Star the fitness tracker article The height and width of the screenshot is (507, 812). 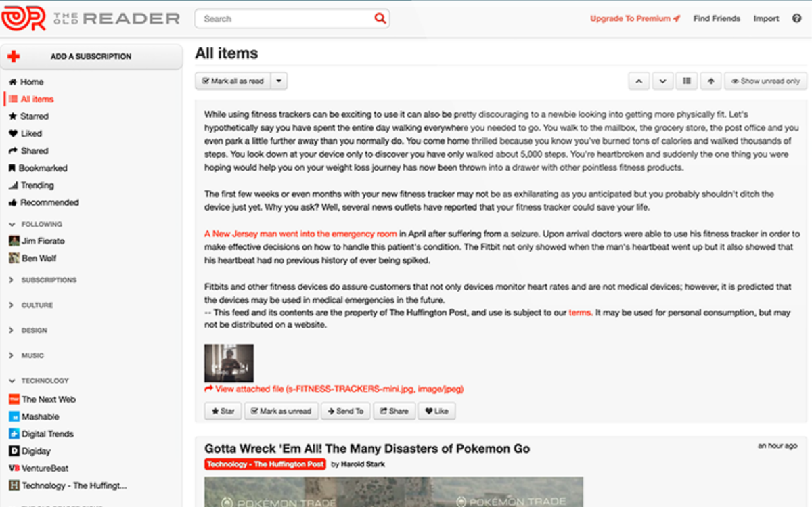click(x=223, y=411)
